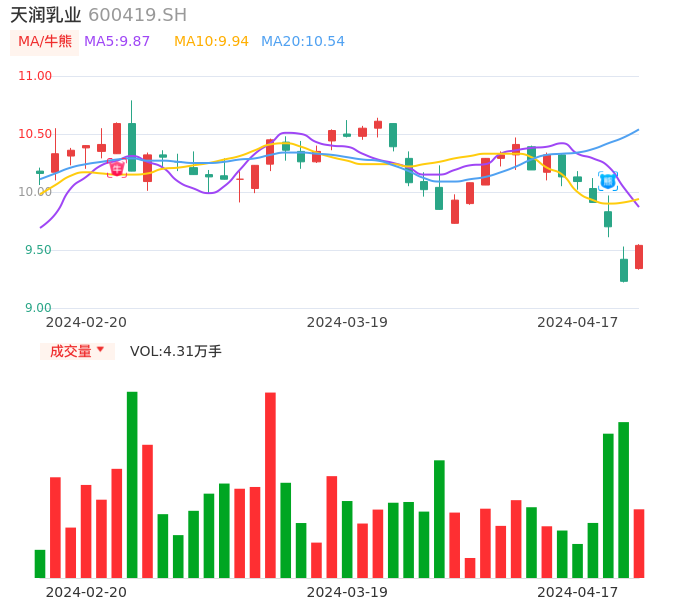Toggle the MA10:9.94 legend line
The width and height of the screenshot is (686, 606).
coord(211,42)
